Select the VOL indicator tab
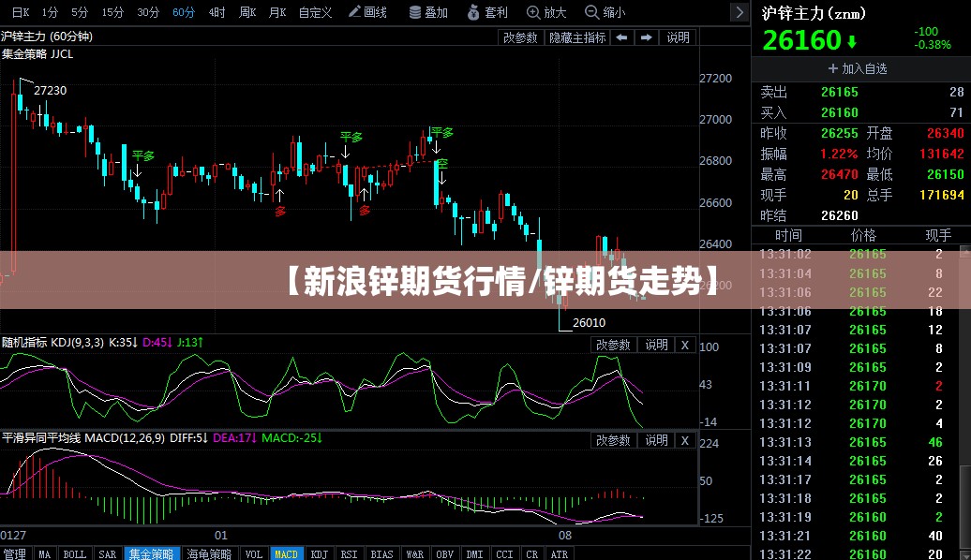This screenshot has height=560, width=971. tap(254, 553)
